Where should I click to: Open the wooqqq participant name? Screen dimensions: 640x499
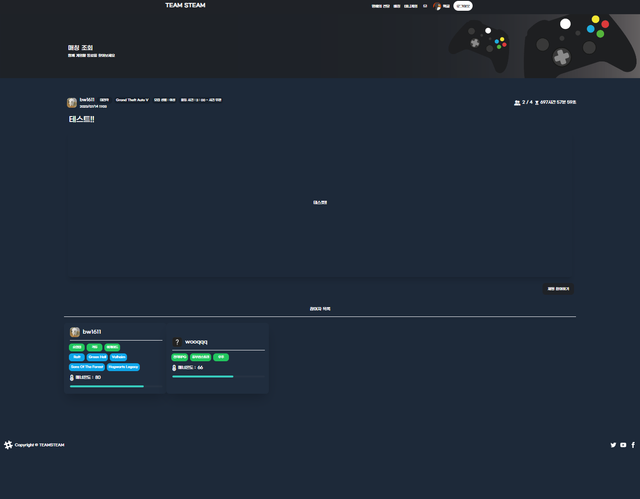[196, 342]
